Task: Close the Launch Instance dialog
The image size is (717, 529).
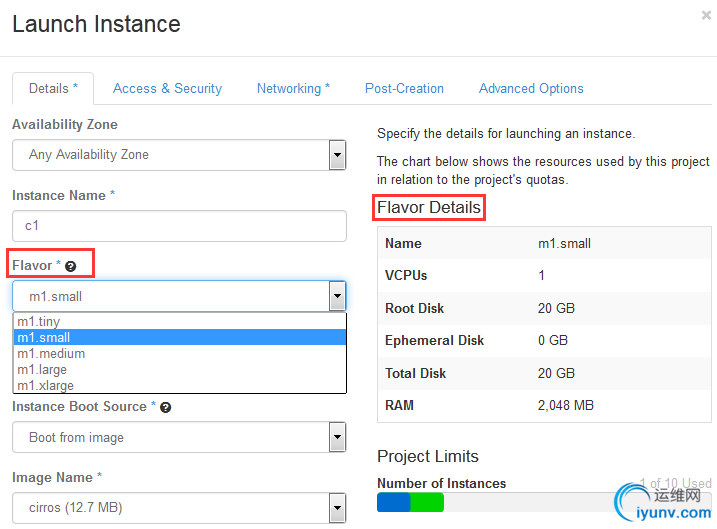Action: pos(707,14)
